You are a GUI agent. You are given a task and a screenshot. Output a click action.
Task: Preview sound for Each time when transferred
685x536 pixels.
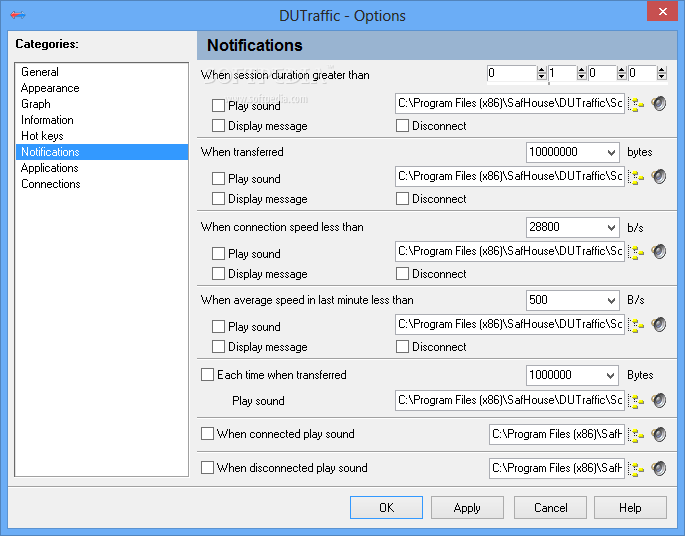pos(659,401)
